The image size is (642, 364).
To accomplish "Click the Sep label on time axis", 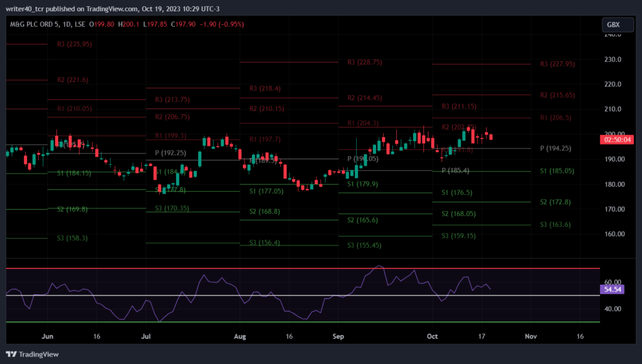I will pyautogui.click(x=338, y=336).
